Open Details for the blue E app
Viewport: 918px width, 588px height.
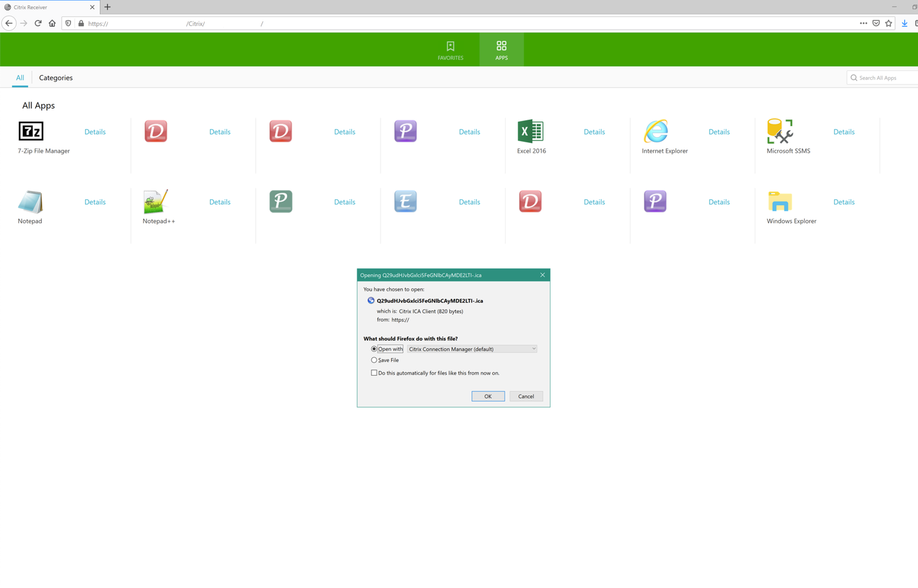point(469,203)
